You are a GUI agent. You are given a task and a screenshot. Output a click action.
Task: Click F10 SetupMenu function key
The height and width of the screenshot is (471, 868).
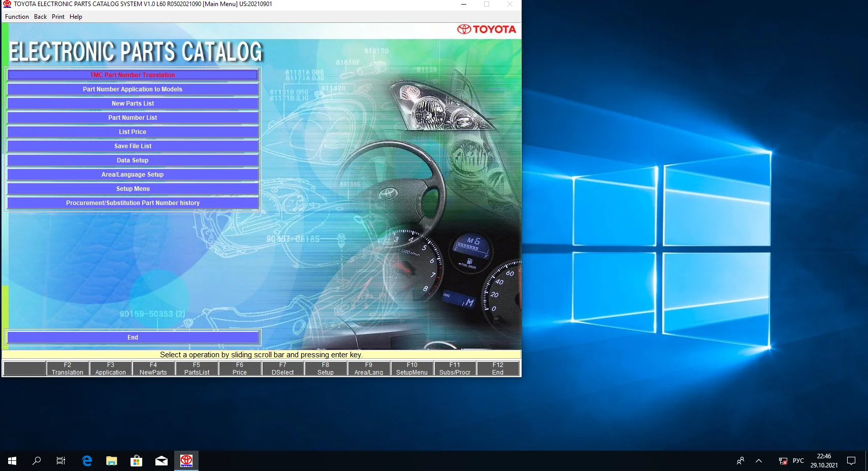412,368
